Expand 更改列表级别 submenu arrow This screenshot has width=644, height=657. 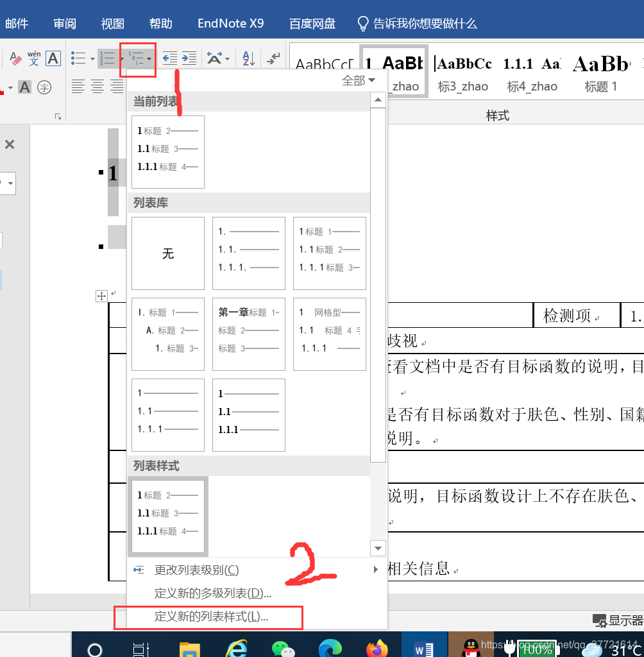(375, 570)
